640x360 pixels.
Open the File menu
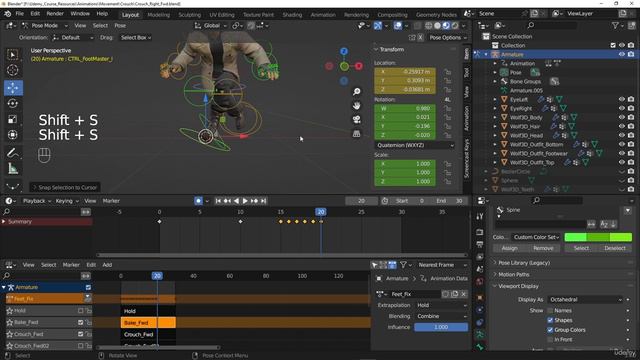tap(20, 13)
